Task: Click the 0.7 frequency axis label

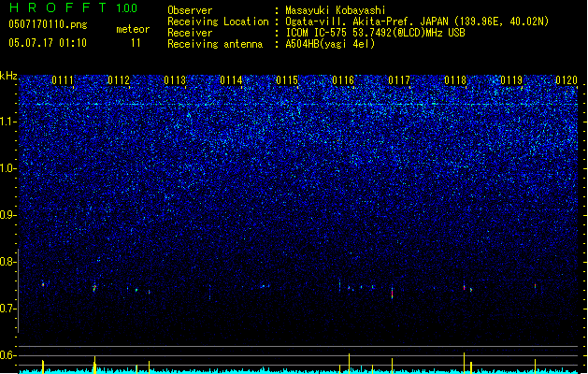Action: pyautogui.click(x=7, y=309)
